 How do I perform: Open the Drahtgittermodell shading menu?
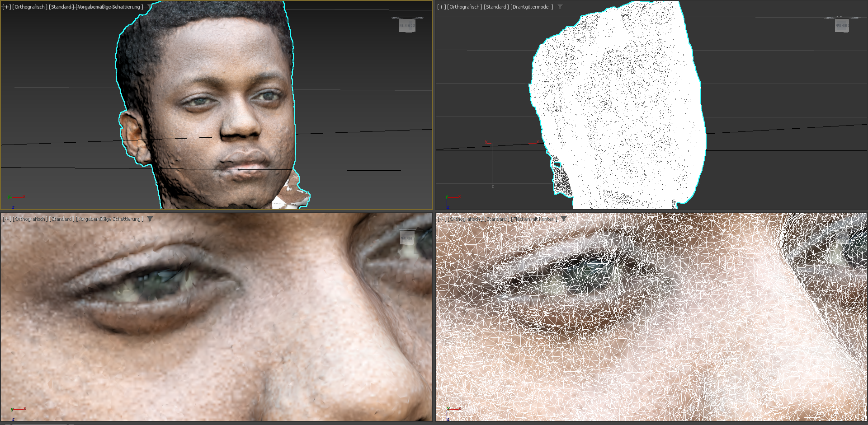(x=532, y=7)
